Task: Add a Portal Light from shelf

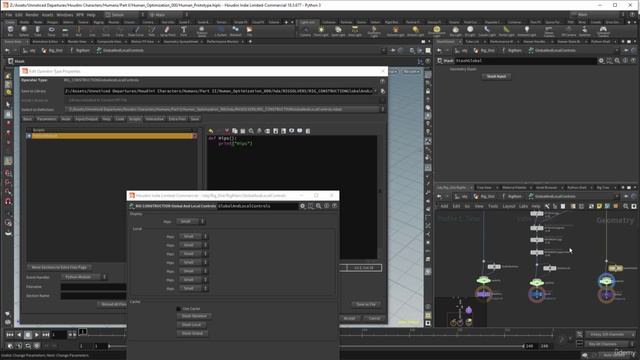Action: pyautogui.click(x=507, y=31)
